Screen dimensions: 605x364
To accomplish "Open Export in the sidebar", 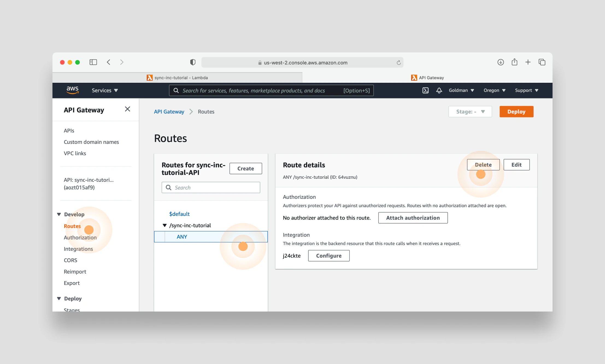I will pyautogui.click(x=72, y=283).
